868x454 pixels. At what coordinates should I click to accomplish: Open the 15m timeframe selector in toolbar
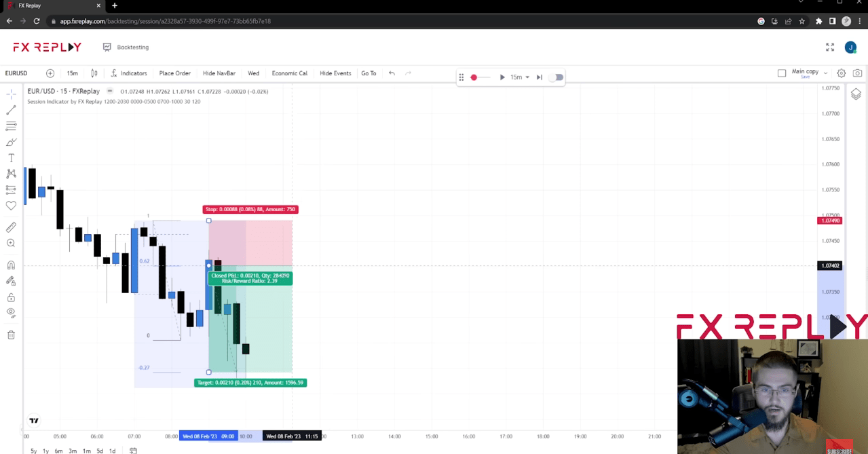point(72,73)
